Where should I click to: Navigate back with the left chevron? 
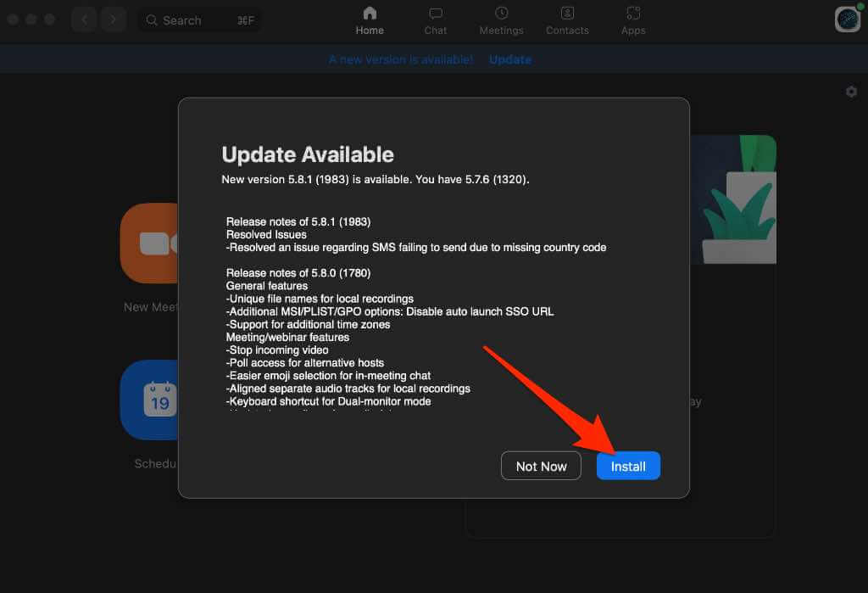pos(85,20)
